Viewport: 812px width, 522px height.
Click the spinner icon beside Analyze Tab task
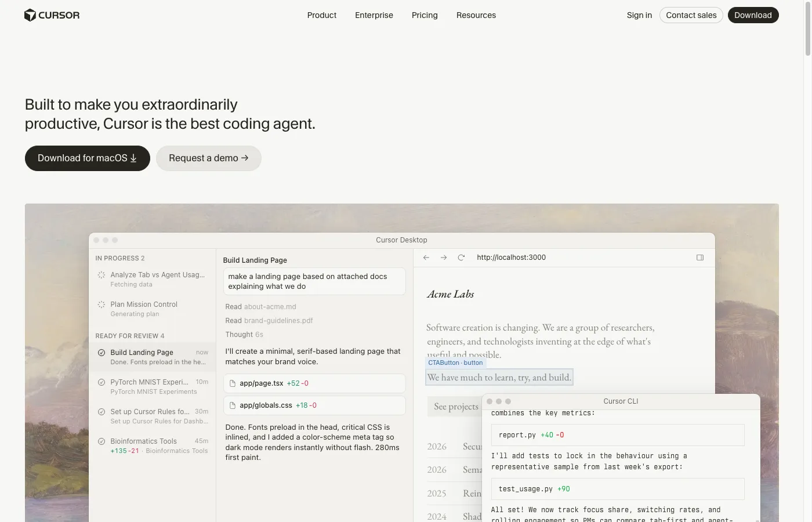click(x=101, y=275)
